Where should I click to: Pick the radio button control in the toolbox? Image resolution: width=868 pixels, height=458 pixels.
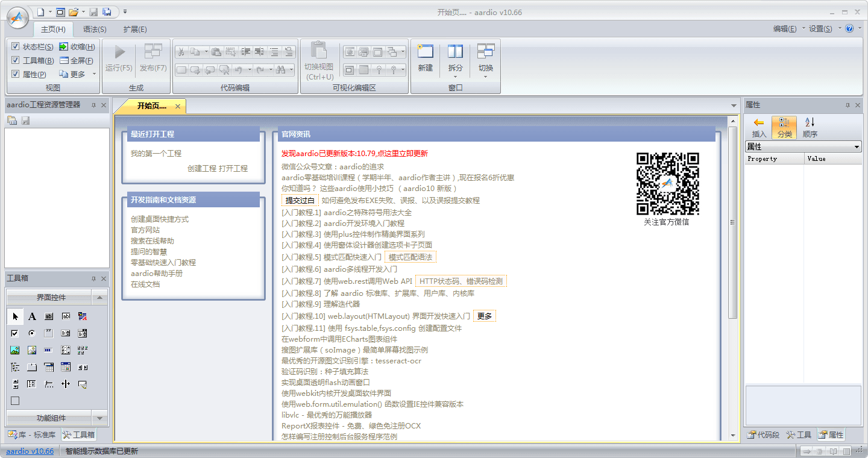coord(32,333)
